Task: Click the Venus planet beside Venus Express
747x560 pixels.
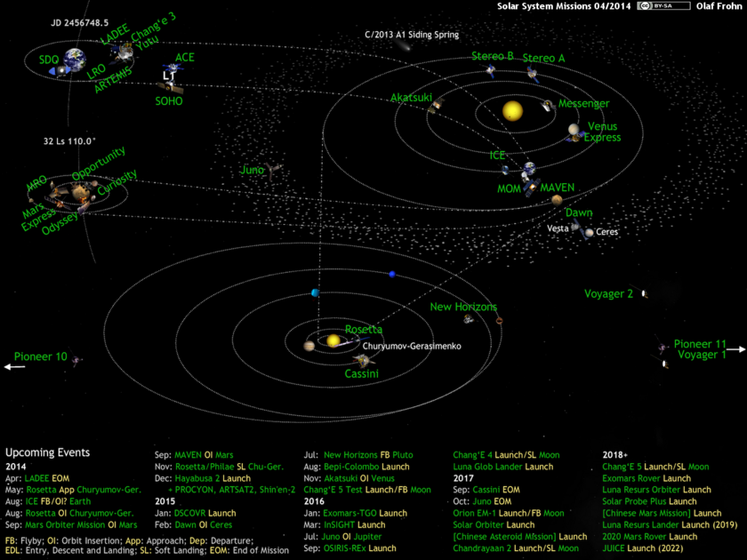Action: pos(574,129)
